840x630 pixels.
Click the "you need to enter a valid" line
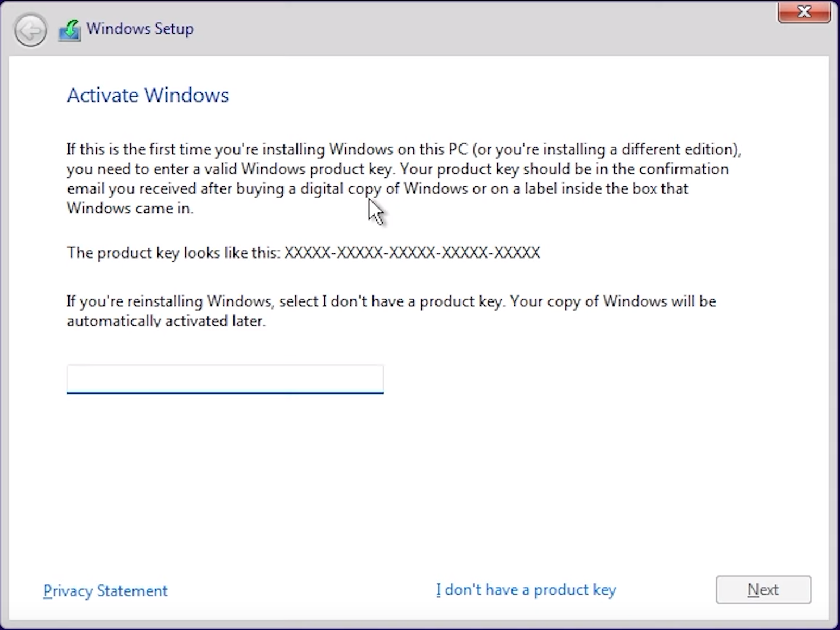click(x=397, y=169)
